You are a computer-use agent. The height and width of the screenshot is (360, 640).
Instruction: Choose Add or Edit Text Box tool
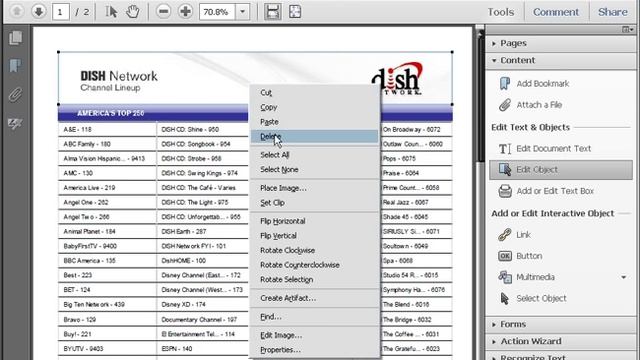pyautogui.click(x=546, y=191)
